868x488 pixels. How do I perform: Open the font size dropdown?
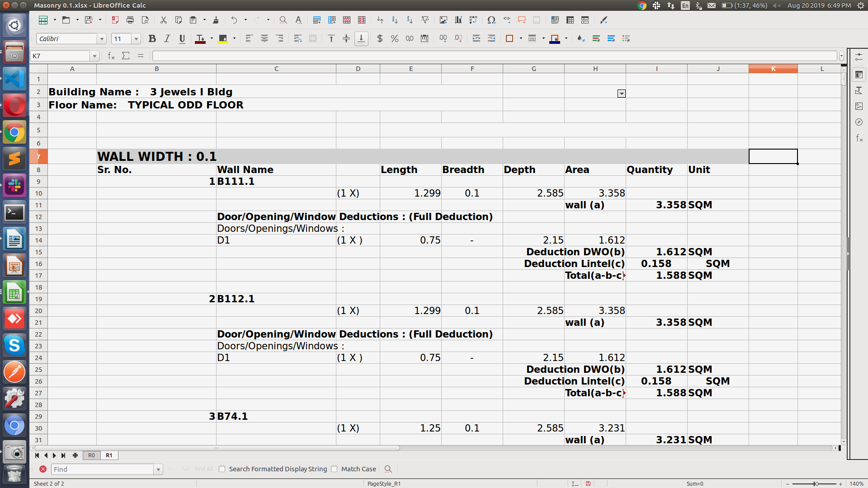pos(136,38)
